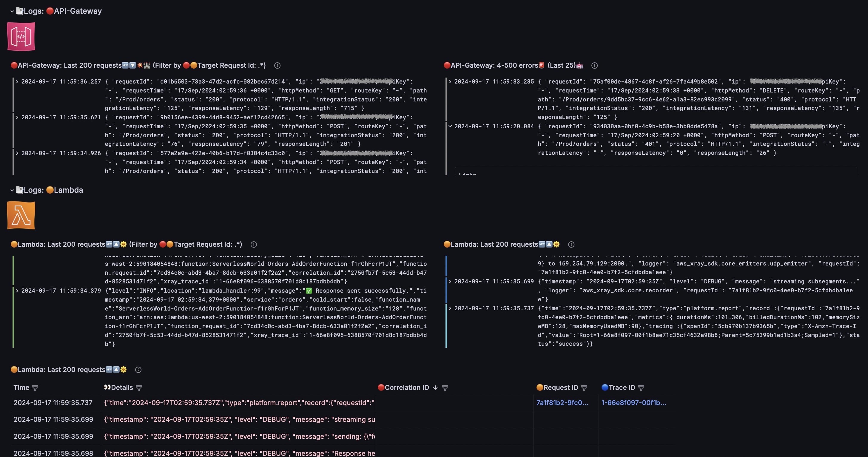
Task: Open filter for Details column
Action: click(139, 388)
